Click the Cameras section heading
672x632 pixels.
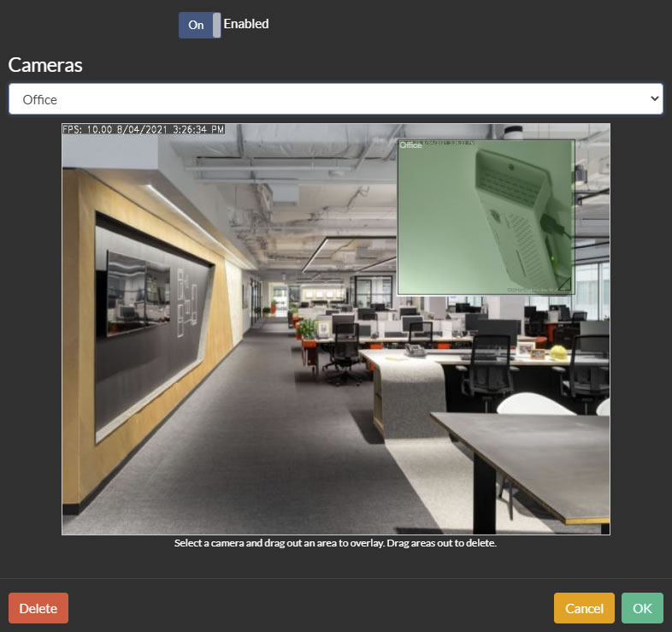point(45,64)
